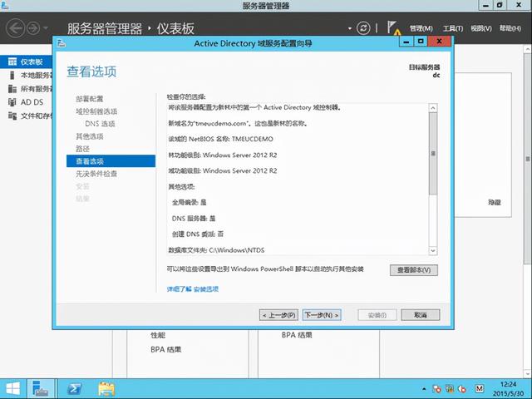Viewport: 532px width, 399px height.
Task: Select the 所有服务器 sidebar icon
Action: pos(12,89)
